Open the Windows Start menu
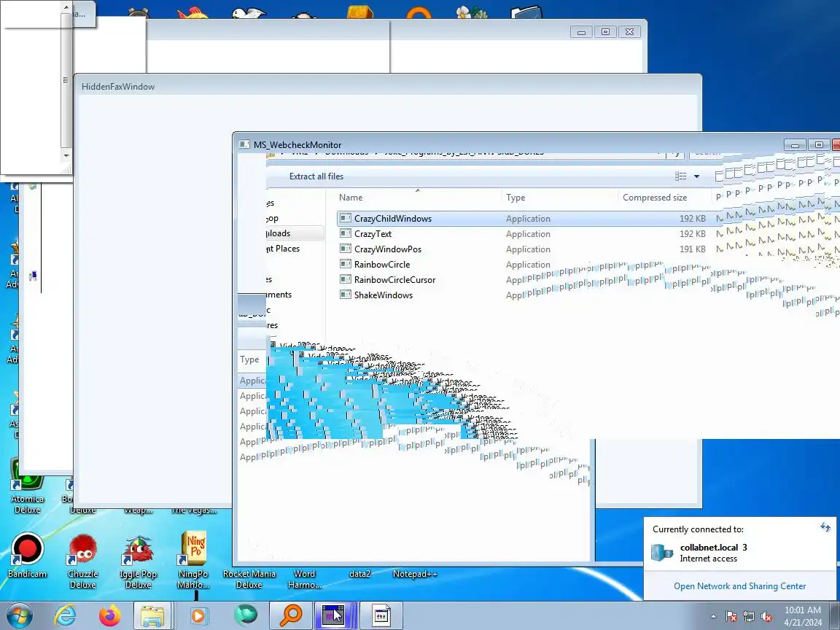 (19, 615)
